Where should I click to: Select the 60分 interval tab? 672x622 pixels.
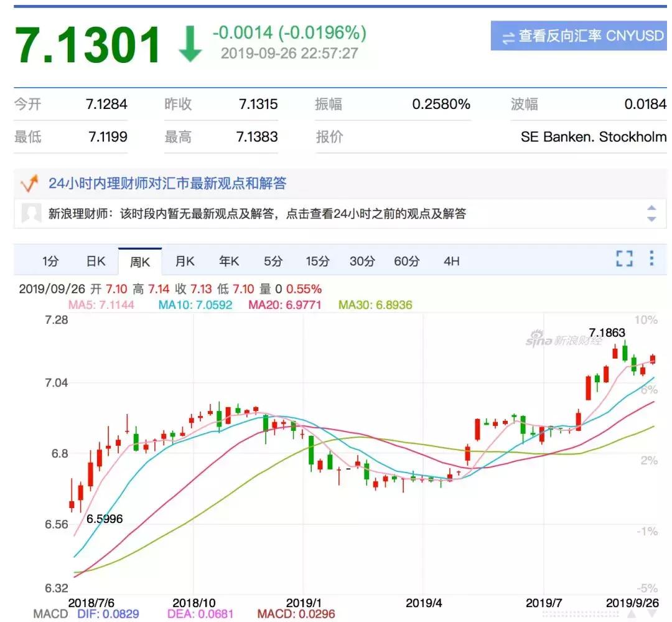pyautogui.click(x=407, y=262)
